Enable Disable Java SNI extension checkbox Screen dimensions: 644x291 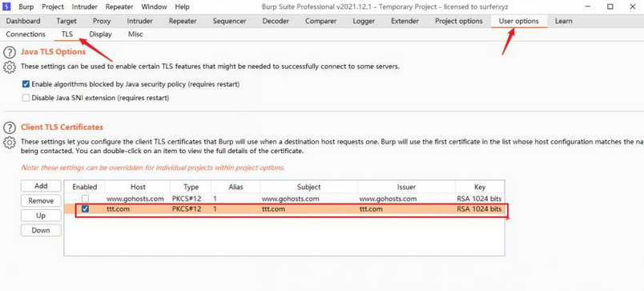(x=26, y=98)
